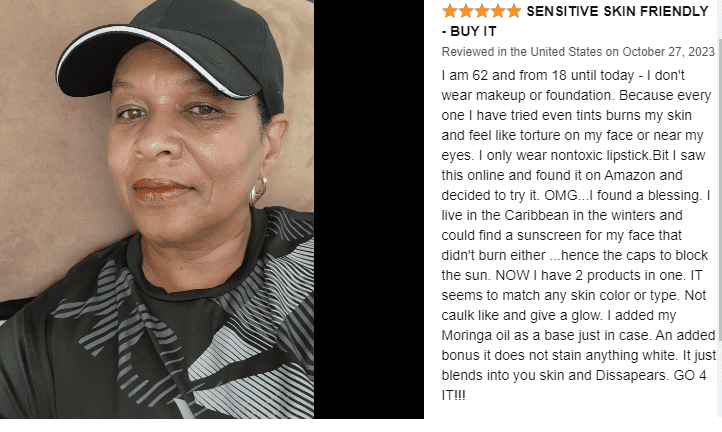Click the black letterbox area beside the photo
The width and height of the screenshot is (722, 432).
tap(369, 209)
